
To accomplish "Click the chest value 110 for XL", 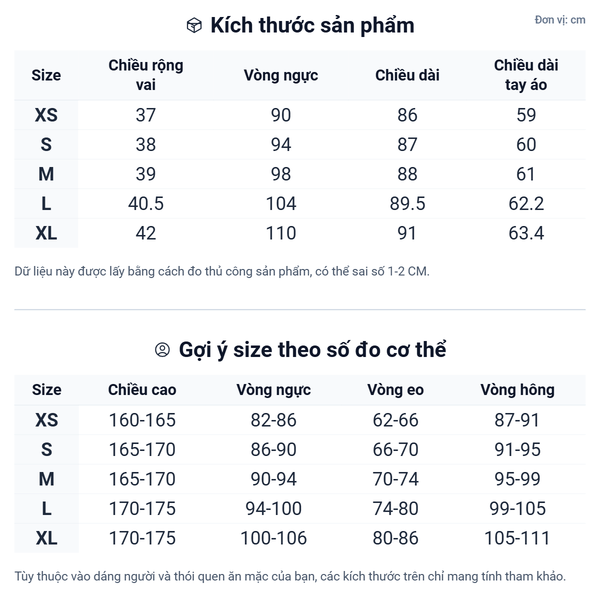I will point(282,234).
